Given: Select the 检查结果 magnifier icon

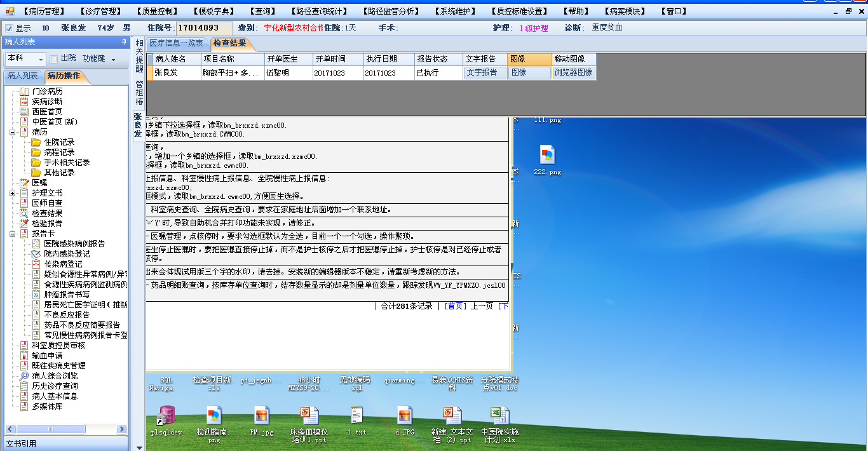Looking at the screenshot, I should pyautogui.click(x=24, y=213).
